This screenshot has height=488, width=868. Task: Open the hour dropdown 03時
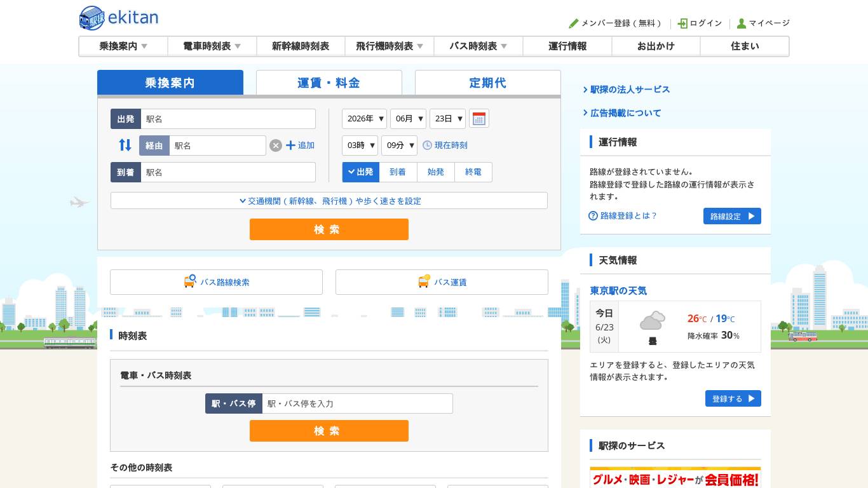360,146
